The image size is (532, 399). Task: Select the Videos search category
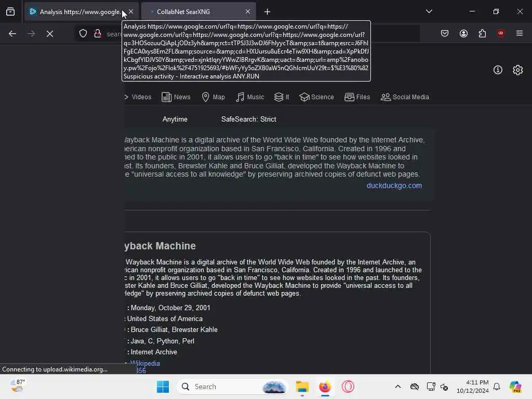[x=138, y=97]
